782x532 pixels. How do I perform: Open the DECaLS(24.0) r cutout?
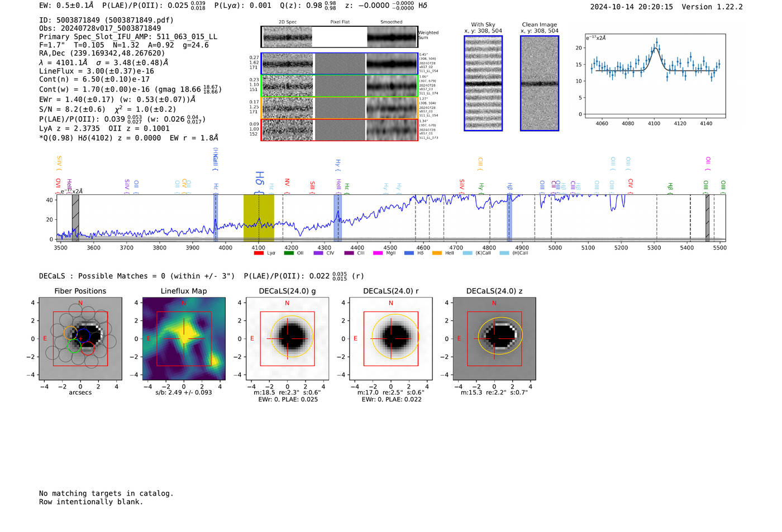[x=391, y=339]
